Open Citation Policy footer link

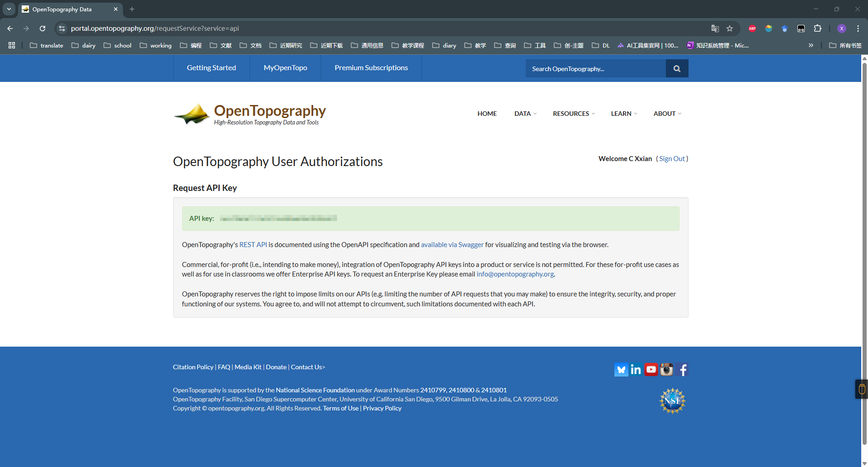click(x=193, y=367)
